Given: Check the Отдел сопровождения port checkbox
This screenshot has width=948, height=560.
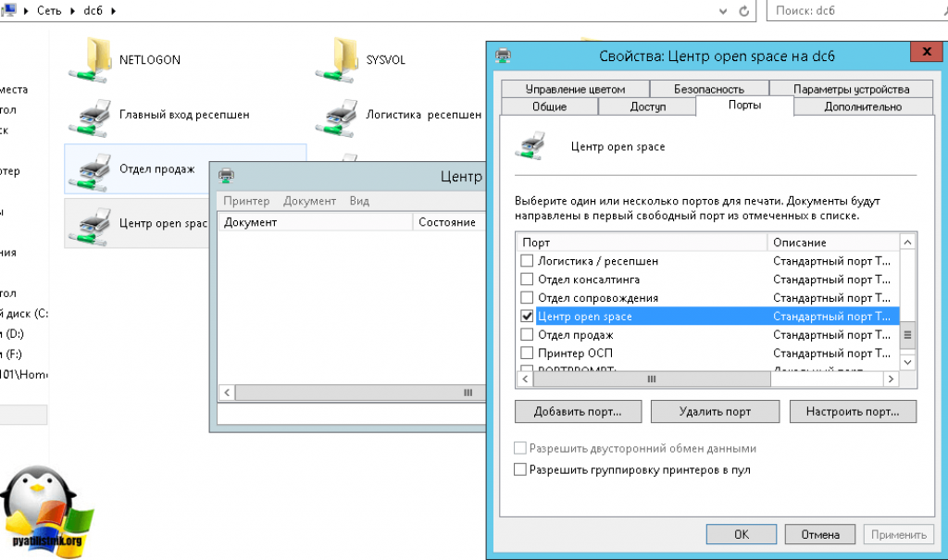Looking at the screenshot, I should (x=527, y=297).
